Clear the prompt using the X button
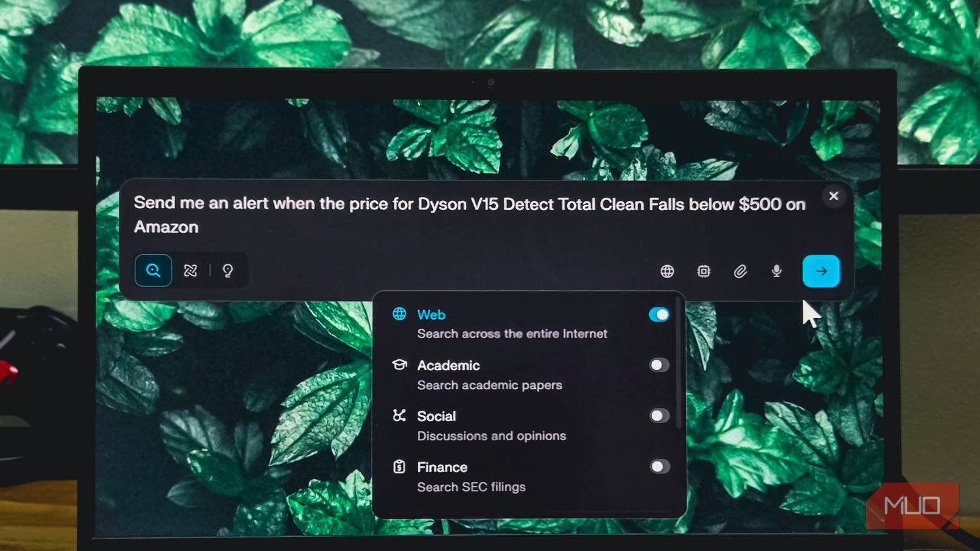 pyautogui.click(x=834, y=196)
